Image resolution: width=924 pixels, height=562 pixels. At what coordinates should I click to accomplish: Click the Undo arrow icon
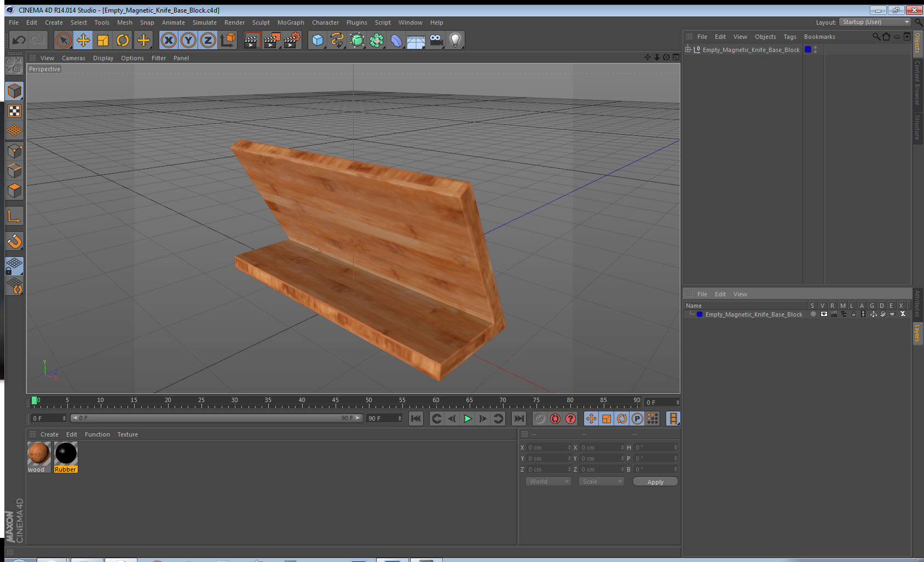pyautogui.click(x=19, y=40)
